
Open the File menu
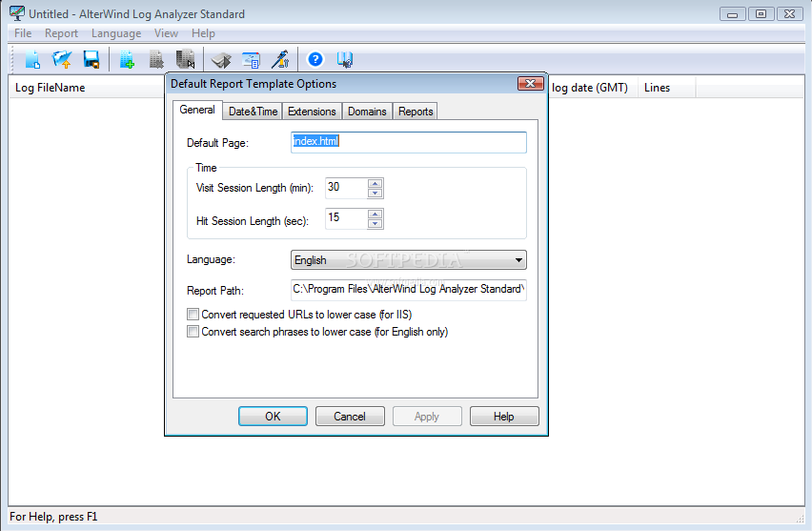pos(23,33)
